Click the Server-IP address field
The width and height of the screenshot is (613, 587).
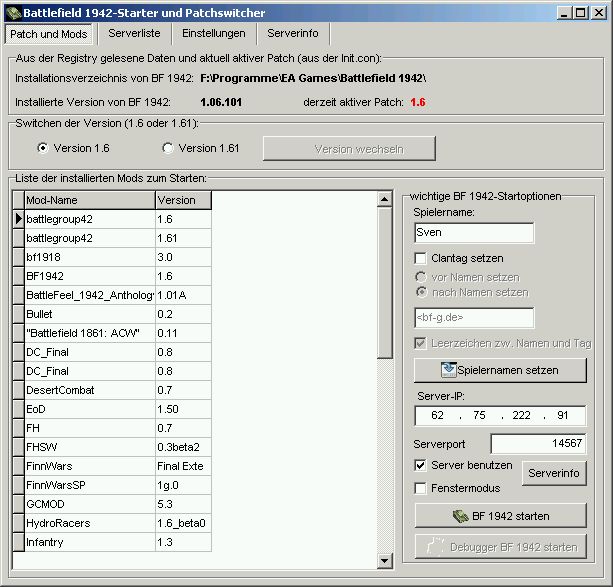[x=500, y=416]
